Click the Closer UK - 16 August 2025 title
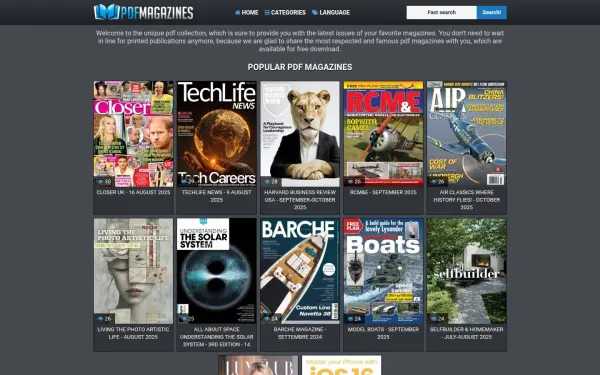The height and width of the screenshot is (375, 600). coord(134,192)
